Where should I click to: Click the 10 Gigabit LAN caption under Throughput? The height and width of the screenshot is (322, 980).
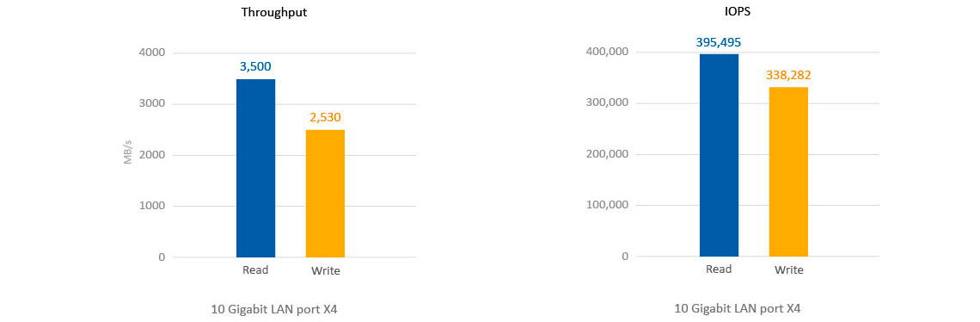pos(273,309)
